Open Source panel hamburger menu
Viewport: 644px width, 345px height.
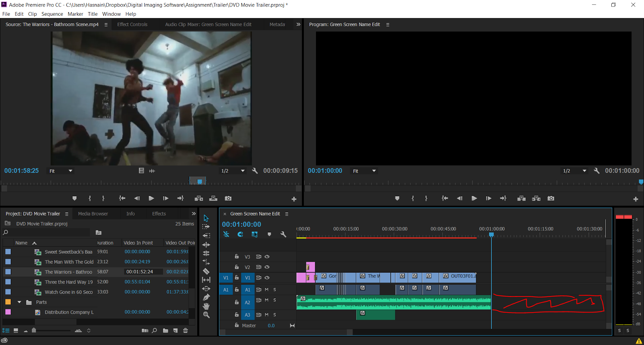coord(106,25)
